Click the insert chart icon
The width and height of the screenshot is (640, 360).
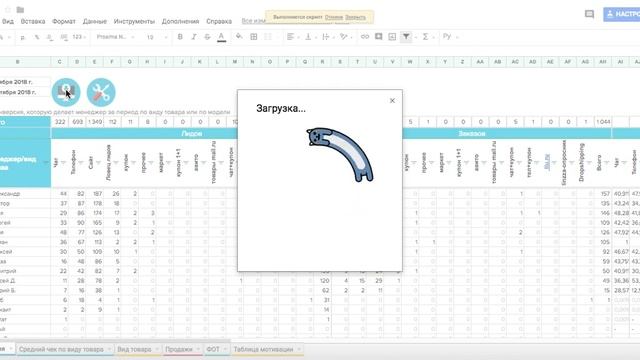coord(392,37)
